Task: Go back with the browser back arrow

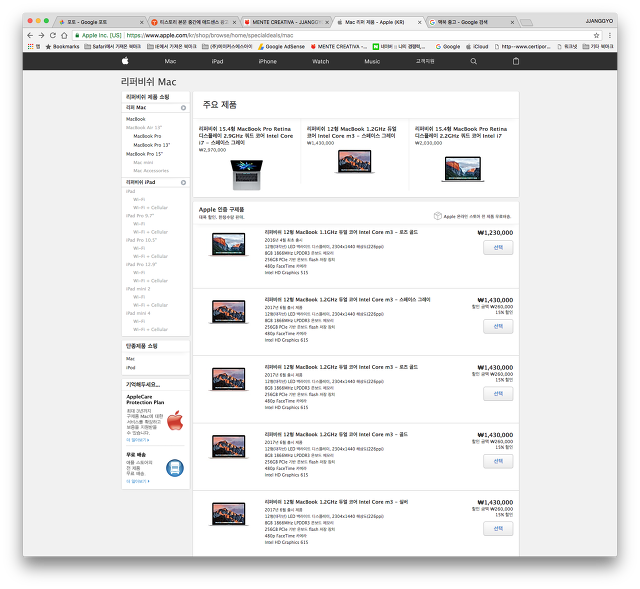Action: (30, 36)
